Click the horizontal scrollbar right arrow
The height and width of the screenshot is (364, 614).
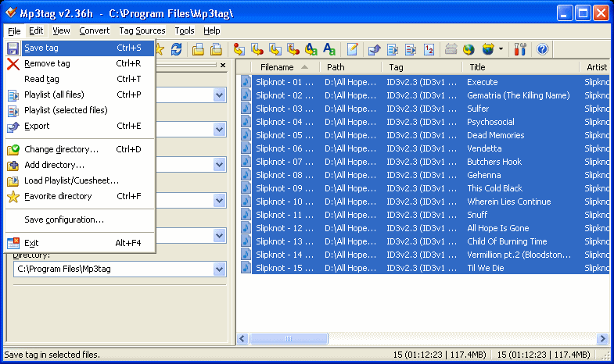click(x=602, y=338)
